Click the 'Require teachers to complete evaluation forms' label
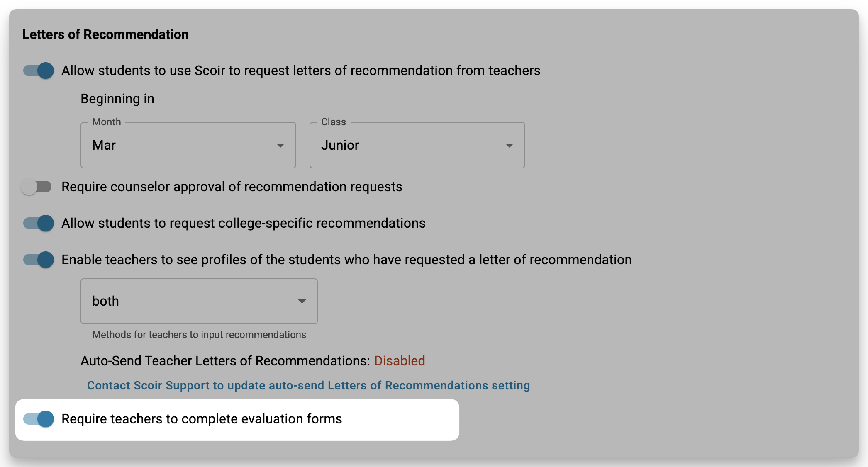868x467 pixels. [202, 419]
